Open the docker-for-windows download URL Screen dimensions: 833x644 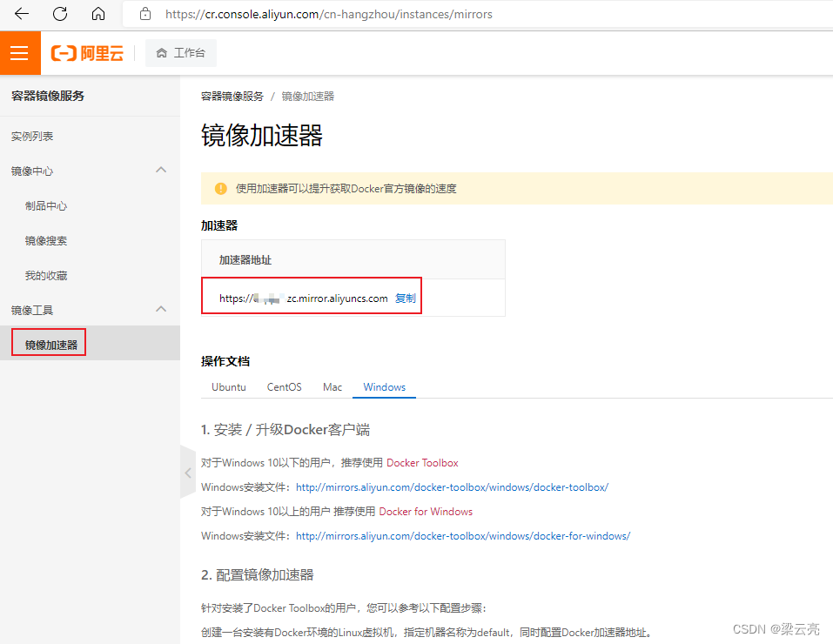(463, 536)
